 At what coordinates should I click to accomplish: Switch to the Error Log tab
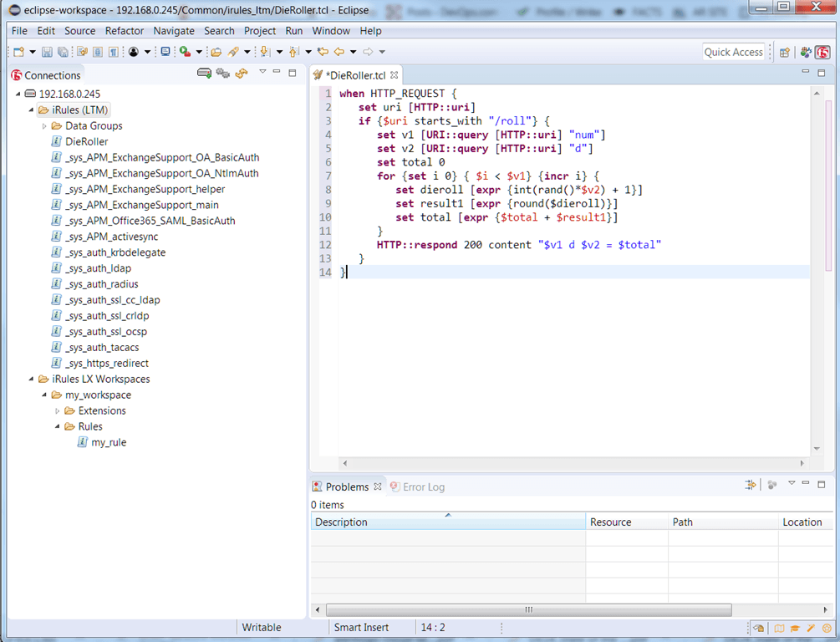point(423,487)
